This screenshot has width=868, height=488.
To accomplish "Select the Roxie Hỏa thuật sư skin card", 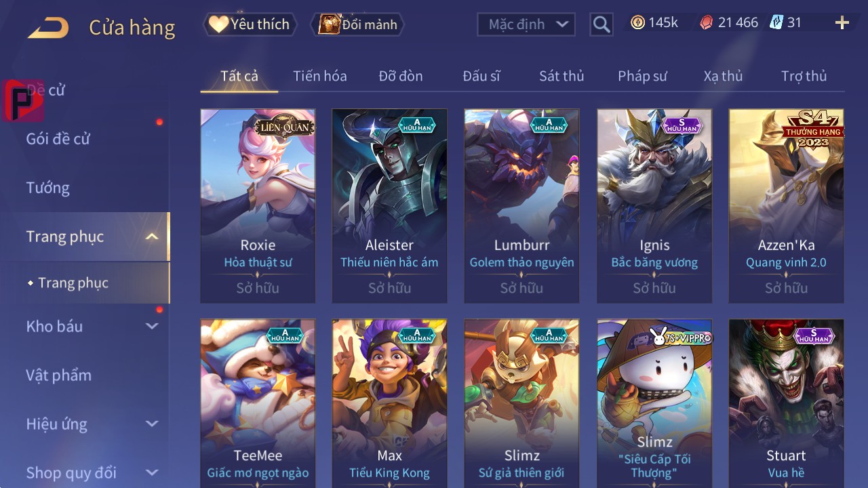I will click(x=258, y=206).
